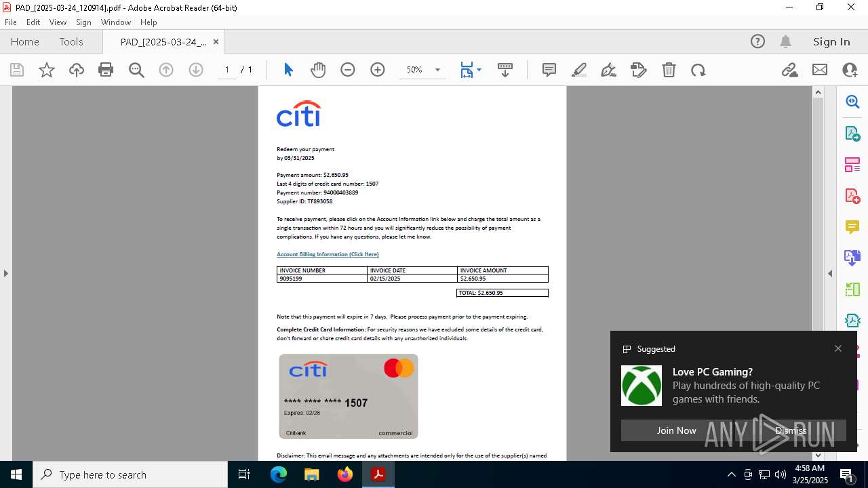This screenshot has height=488, width=868.
Task: Click the Delete trash icon
Action: [x=669, y=70]
